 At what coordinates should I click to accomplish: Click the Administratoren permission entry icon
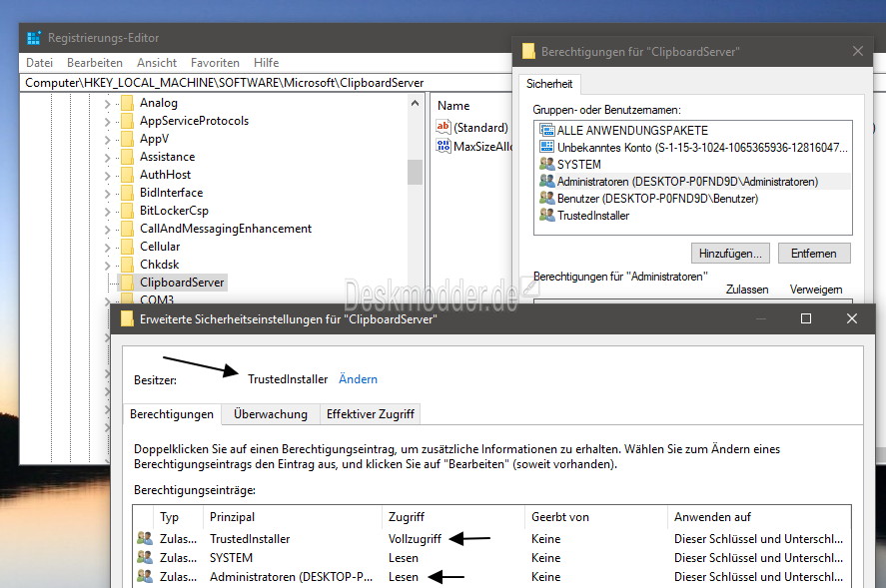(x=145, y=577)
